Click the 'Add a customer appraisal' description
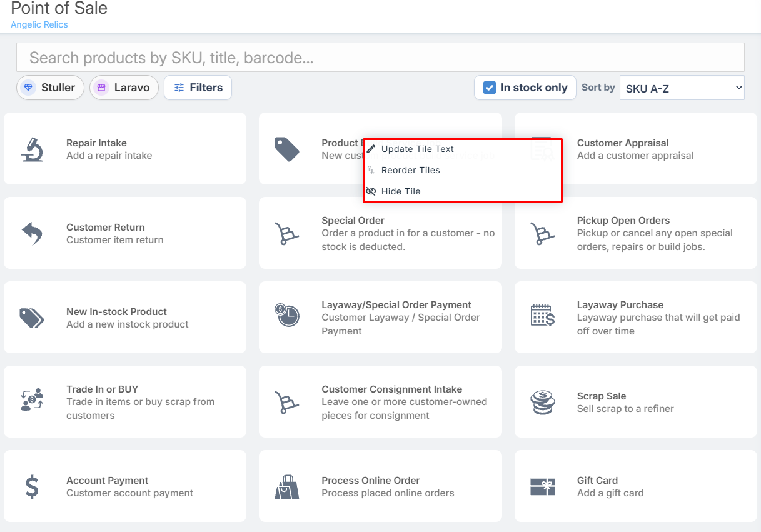 click(635, 156)
